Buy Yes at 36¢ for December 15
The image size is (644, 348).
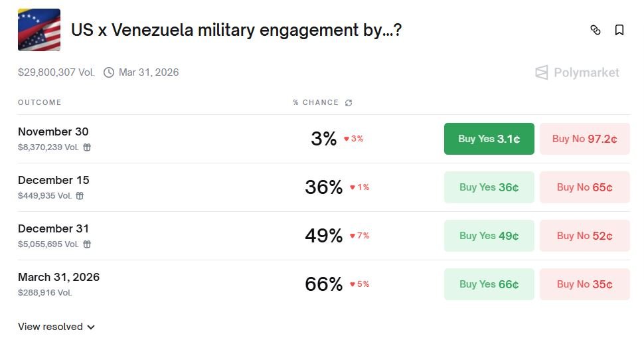coord(489,187)
